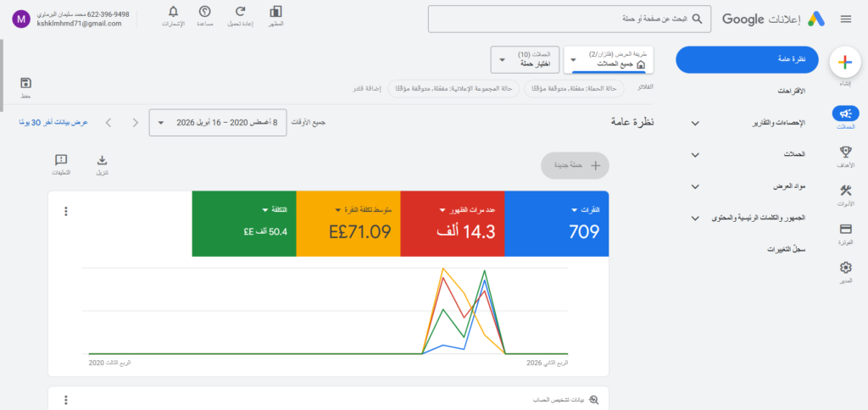Open the Billing card icon
Image resolution: width=868 pixels, height=410 pixels.
(x=844, y=230)
